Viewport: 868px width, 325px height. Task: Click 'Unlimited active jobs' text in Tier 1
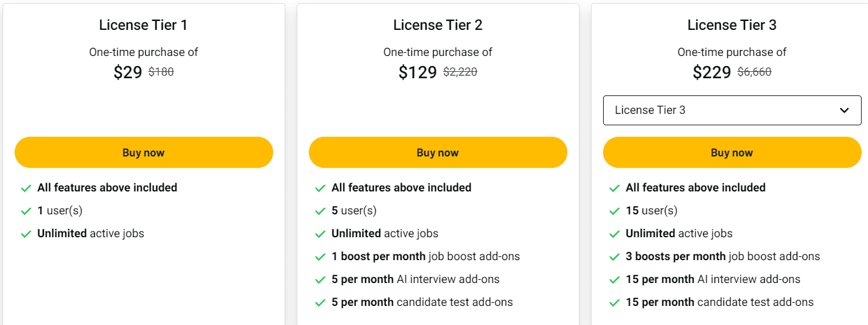pos(90,233)
